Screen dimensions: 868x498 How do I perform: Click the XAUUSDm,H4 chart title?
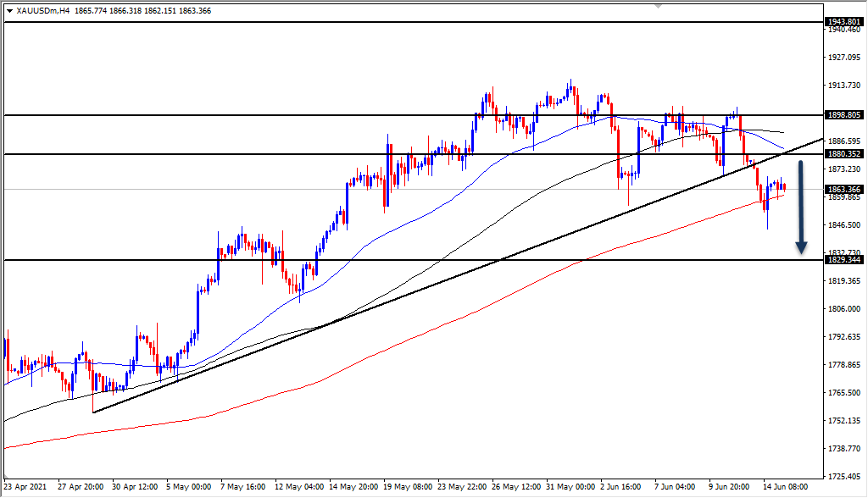click(x=42, y=10)
